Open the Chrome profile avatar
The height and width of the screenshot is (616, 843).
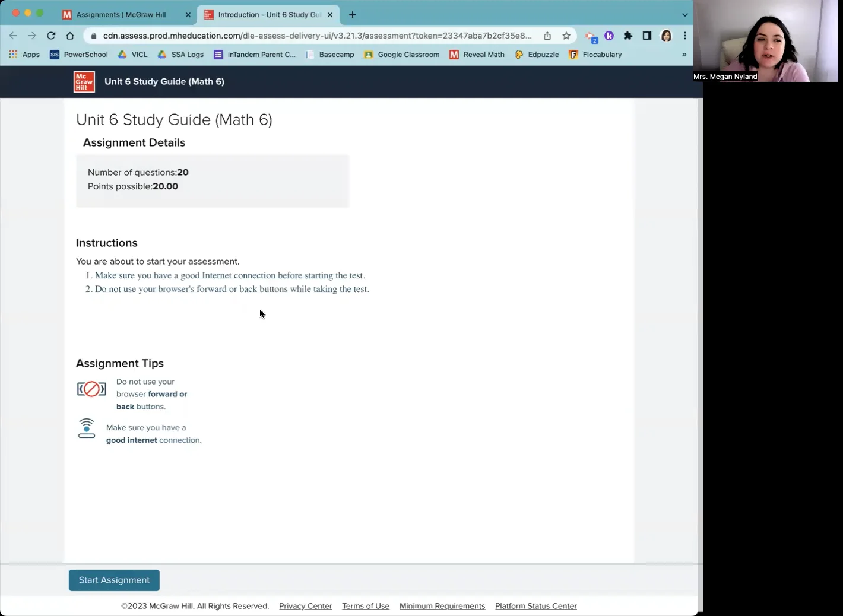click(666, 36)
